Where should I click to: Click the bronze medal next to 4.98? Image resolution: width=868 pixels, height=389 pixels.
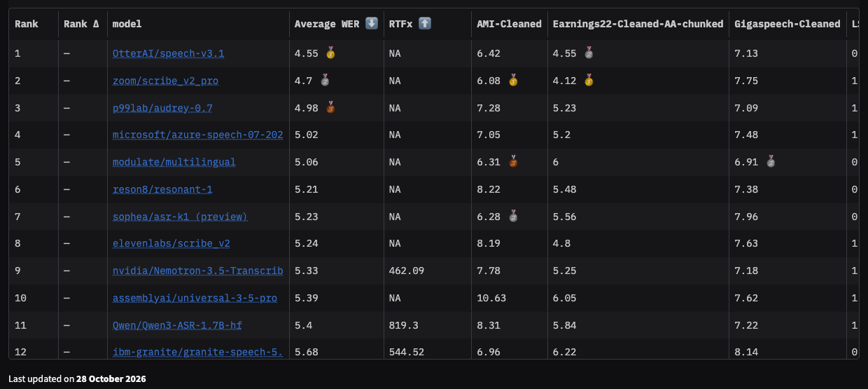pos(330,108)
